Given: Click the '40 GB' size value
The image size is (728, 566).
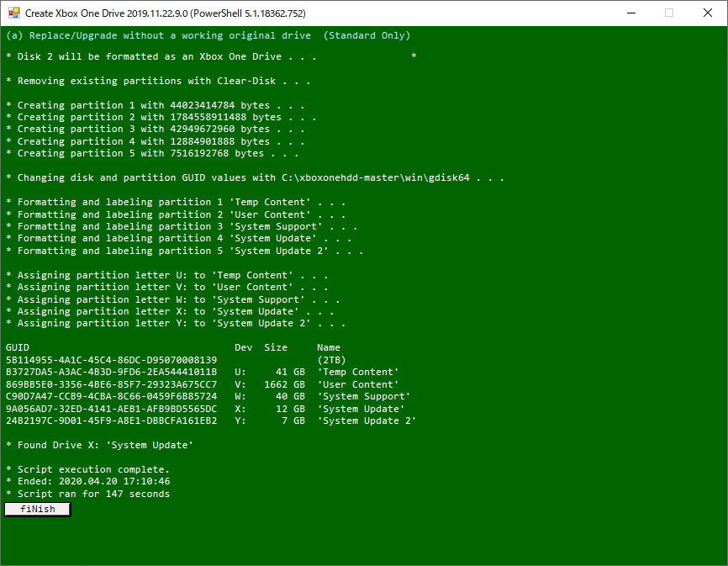Looking at the screenshot, I should point(291,396).
